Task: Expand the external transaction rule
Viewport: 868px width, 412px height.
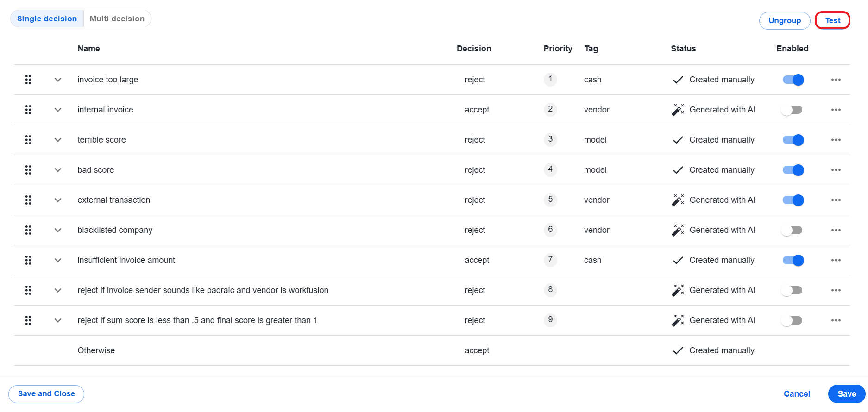Action: point(58,200)
